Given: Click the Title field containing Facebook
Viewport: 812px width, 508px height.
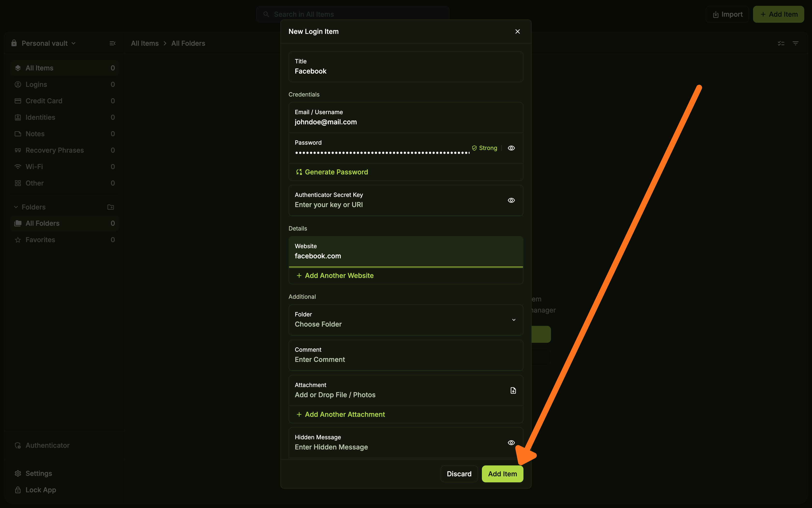Looking at the screenshot, I should point(406,67).
